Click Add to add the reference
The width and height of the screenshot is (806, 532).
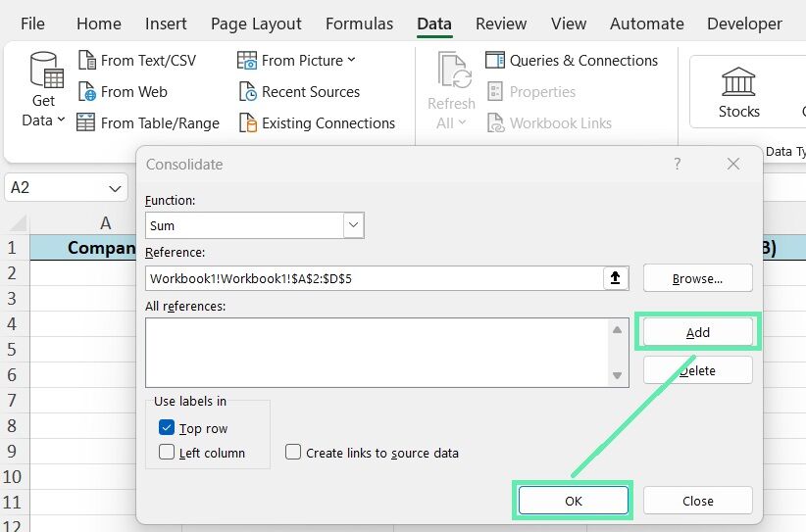click(697, 332)
